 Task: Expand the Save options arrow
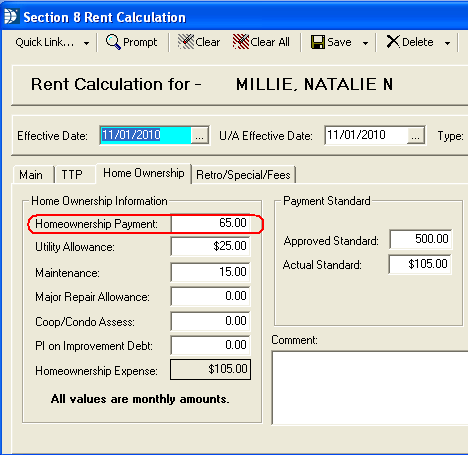(365, 43)
